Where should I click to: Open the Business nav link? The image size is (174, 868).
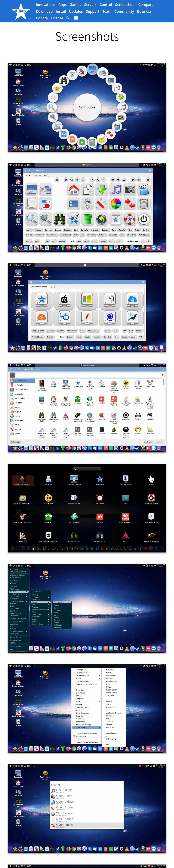coord(144,11)
